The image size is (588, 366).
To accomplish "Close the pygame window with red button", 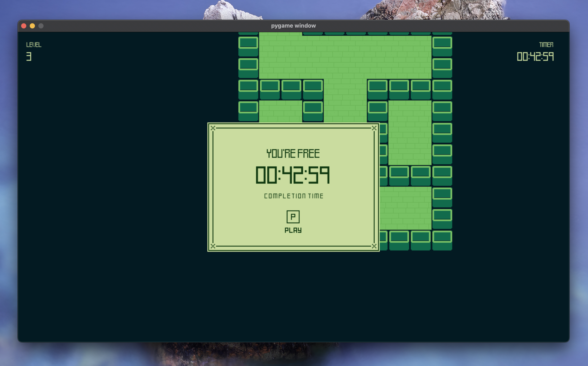I will (x=24, y=26).
